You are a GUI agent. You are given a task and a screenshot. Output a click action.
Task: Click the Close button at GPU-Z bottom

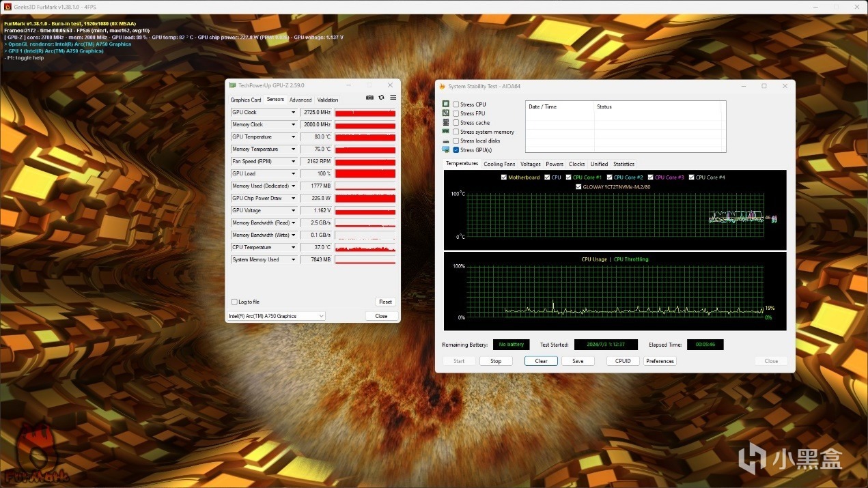(x=381, y=316)
